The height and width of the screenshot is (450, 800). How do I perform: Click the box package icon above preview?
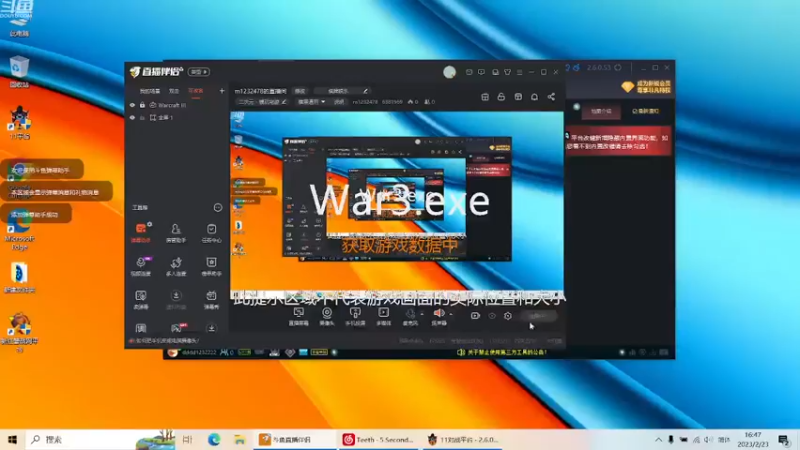[518, 97]
